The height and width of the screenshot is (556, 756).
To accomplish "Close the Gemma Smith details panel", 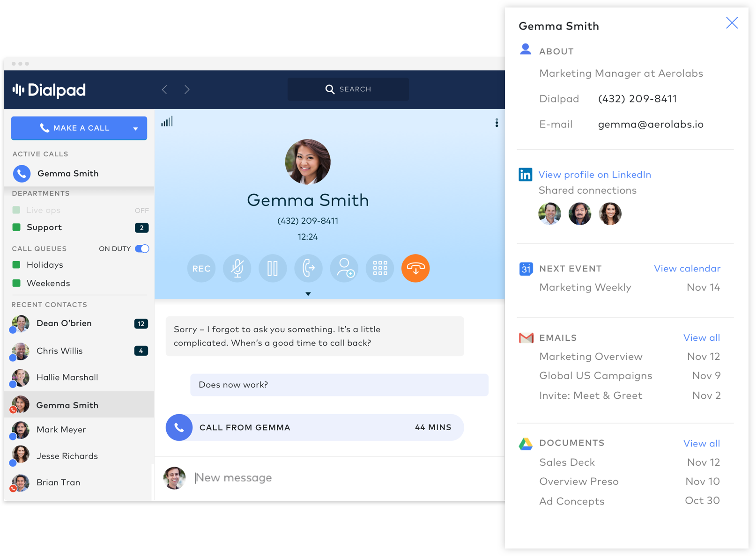I will coord(732,23).
